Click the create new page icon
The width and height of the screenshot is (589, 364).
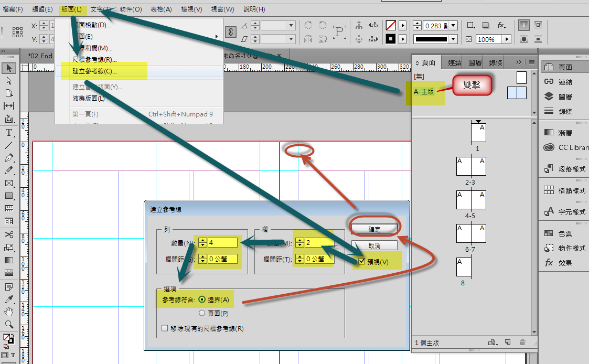(508, 342)
